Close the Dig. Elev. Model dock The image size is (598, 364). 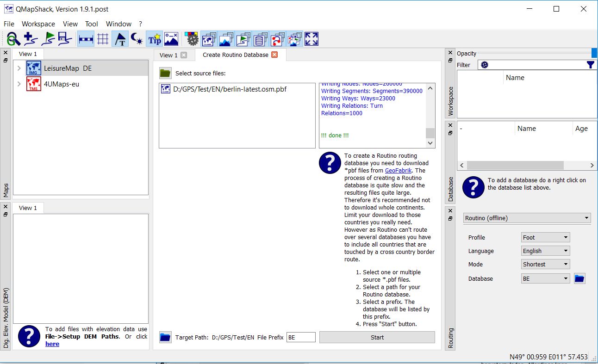pos(6,206)
